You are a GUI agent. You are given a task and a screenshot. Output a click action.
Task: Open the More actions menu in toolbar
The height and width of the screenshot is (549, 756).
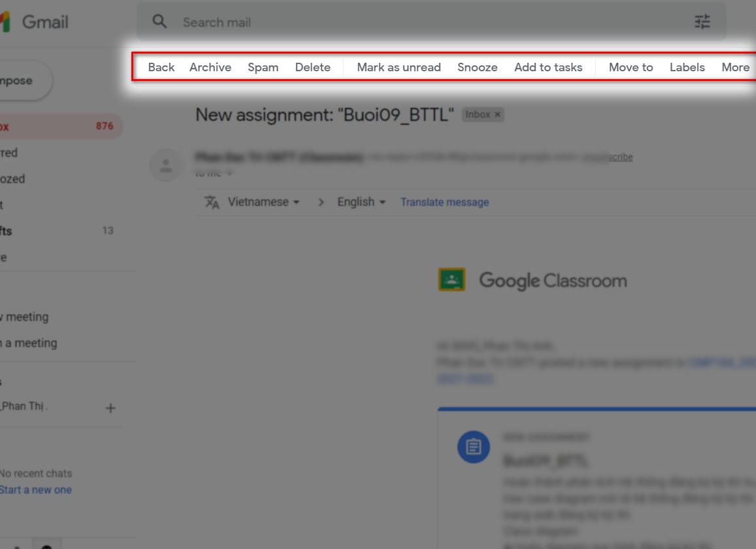pyautogui.click(x=735, y=67)
